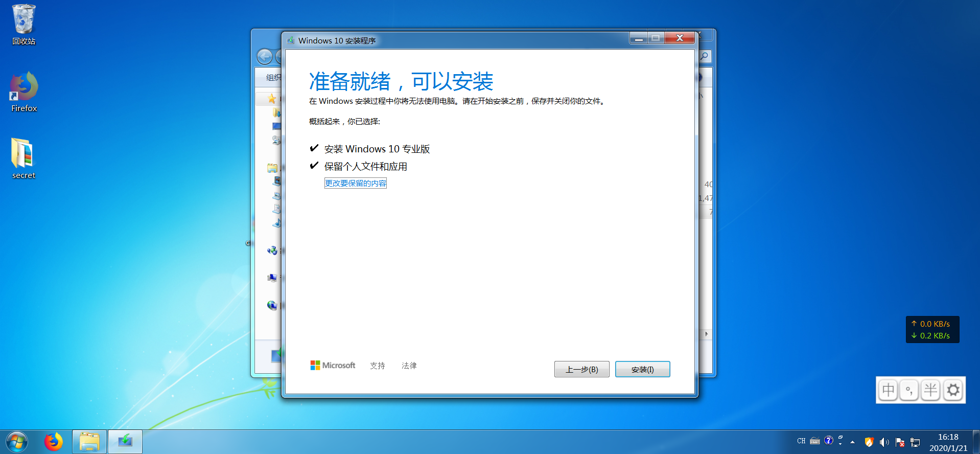980x454 pixels.
Task: Click the orange security shield tray icon
Action: tap(869, 442)
